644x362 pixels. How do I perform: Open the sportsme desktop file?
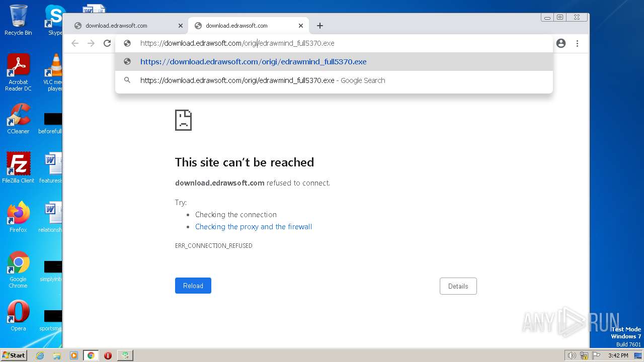(51, 320)
